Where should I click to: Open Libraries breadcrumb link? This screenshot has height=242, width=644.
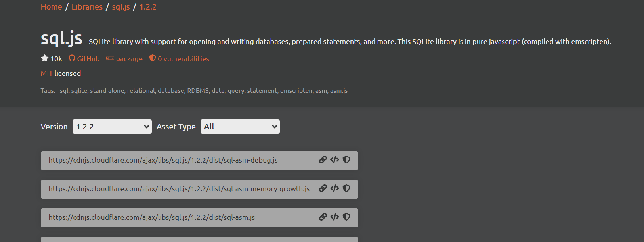click(87, 7)
